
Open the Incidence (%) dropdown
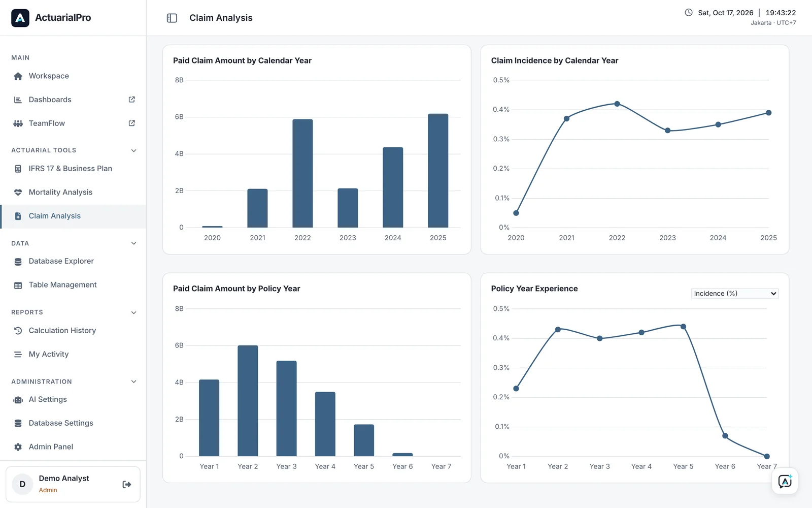pyautogui.click(x=735, y=294)
